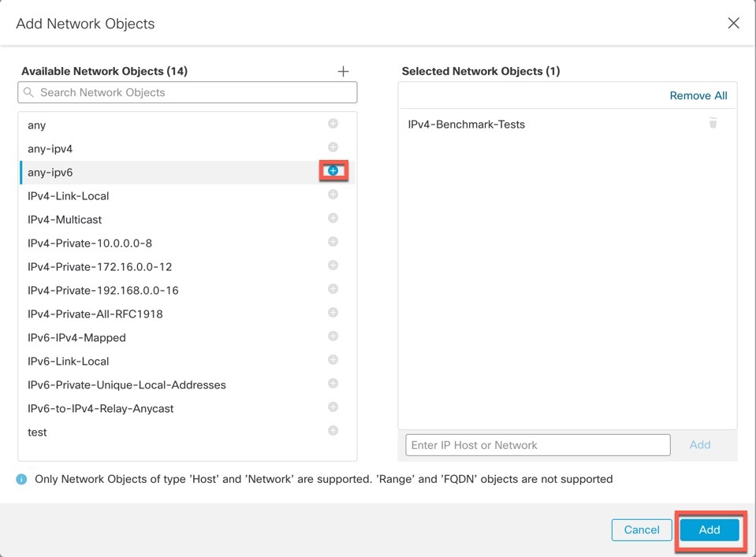This screenshot has width=756, height=557.
Task: Add IPv4-Link-Local with its plus icon
Action: tap(333, 195)
